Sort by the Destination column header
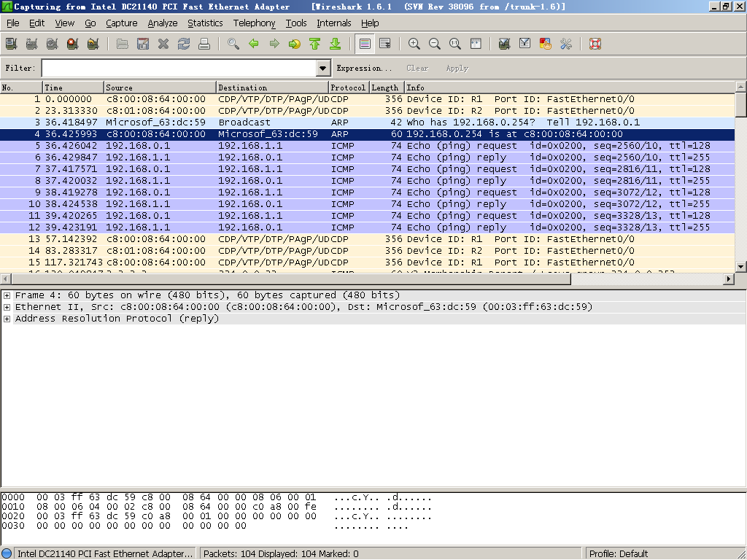The width and height of the screenshot is (747, 560). tap(273, 87)
